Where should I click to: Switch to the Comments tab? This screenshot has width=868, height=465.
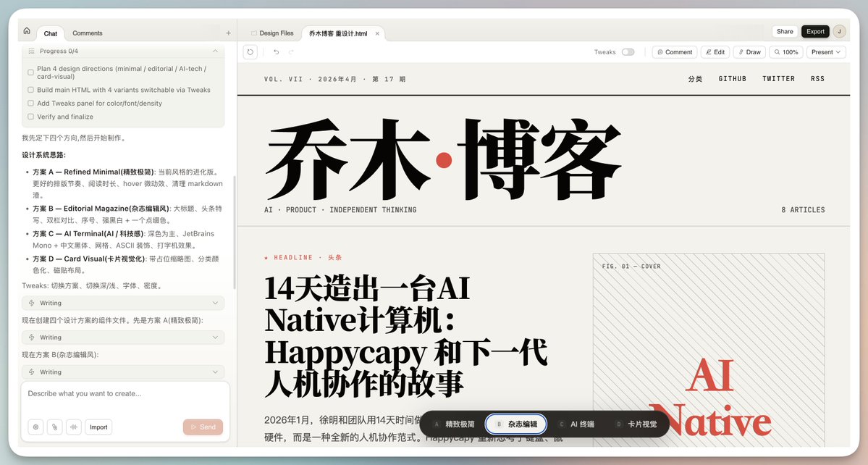pos(88,33)
